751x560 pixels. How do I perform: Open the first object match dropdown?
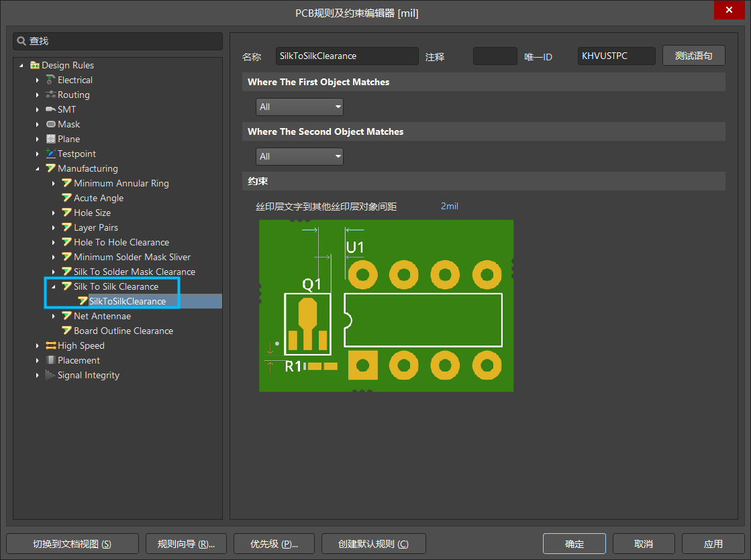pos(299,107)
